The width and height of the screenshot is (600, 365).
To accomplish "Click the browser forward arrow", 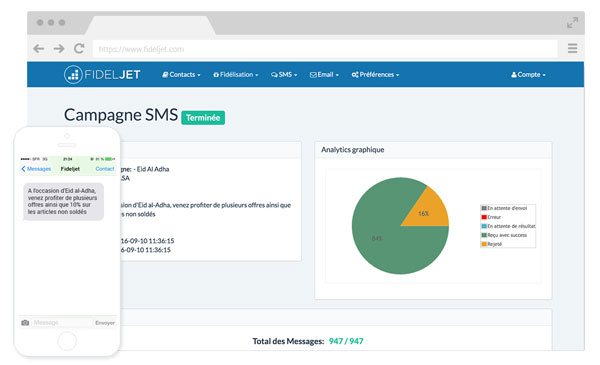I will 59,49.
